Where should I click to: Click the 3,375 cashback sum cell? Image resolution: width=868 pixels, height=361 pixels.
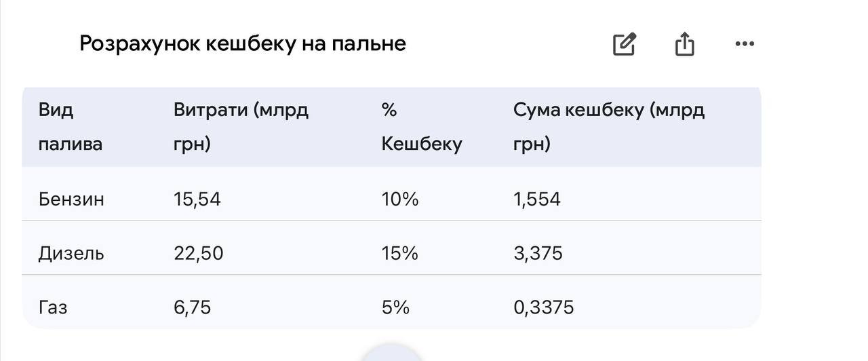tap(538, 254)
